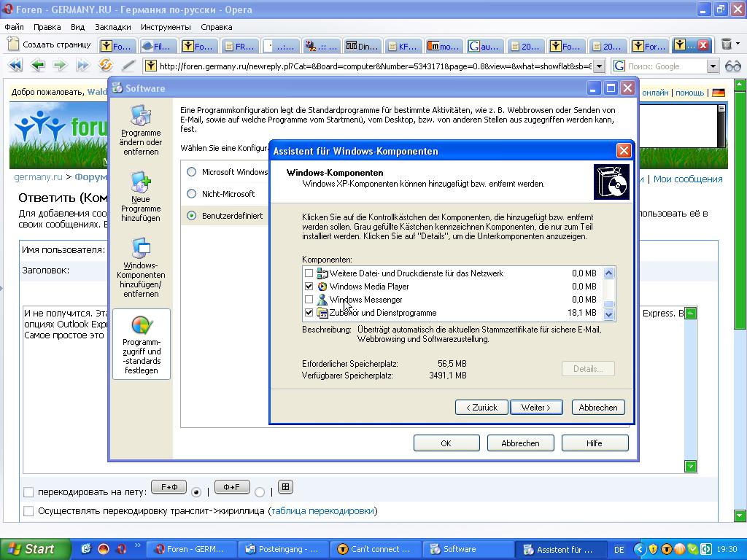Click red round quick launch icon
The width and height of the screenshot is (747, 560).
[104, 549]
